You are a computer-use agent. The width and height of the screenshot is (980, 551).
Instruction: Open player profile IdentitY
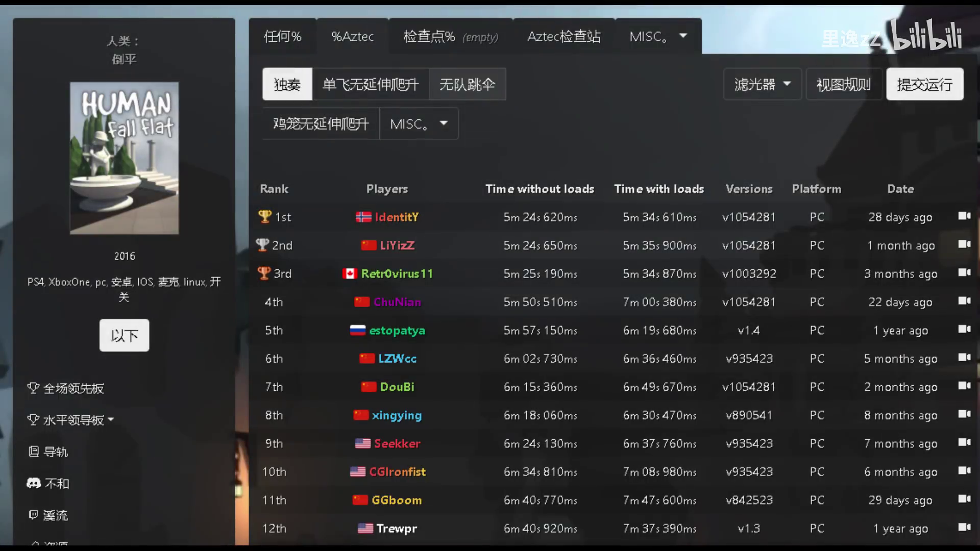point(397,217)
